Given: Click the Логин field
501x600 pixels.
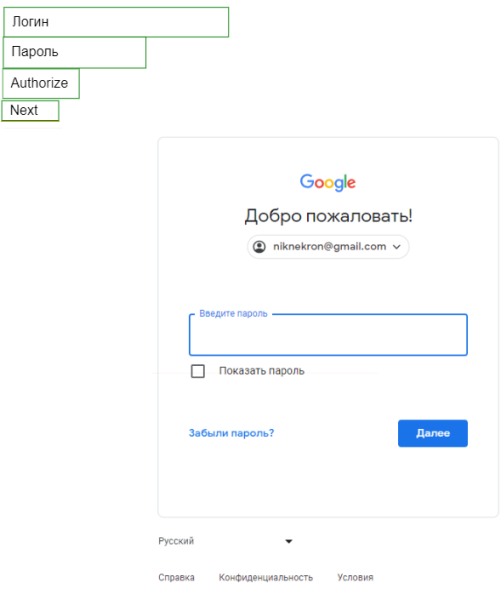Looking at the screenshot, I should click(116, 22).
